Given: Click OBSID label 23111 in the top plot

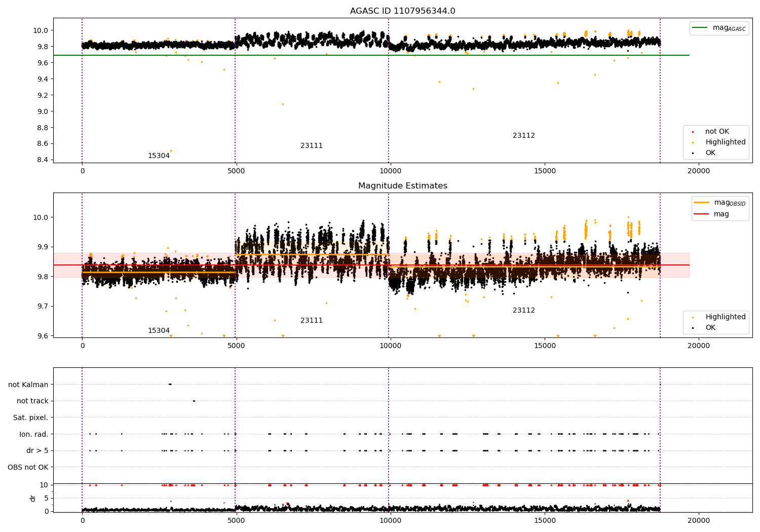Looking at the screenshot, I should pos(312,146).
